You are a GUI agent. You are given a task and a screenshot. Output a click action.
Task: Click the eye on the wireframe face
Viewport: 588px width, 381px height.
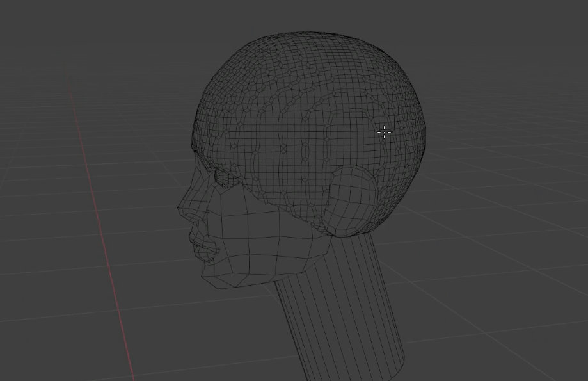click(x=225, y=179)
